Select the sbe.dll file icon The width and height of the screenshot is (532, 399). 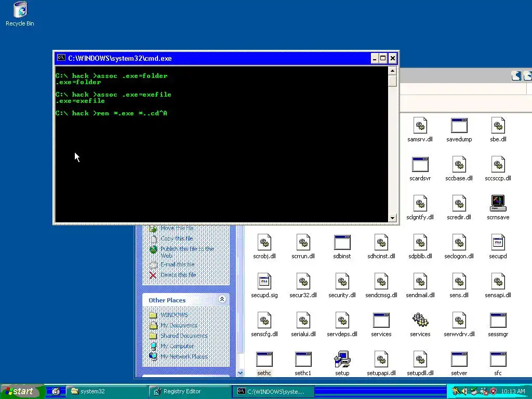[x=498, y=126]
